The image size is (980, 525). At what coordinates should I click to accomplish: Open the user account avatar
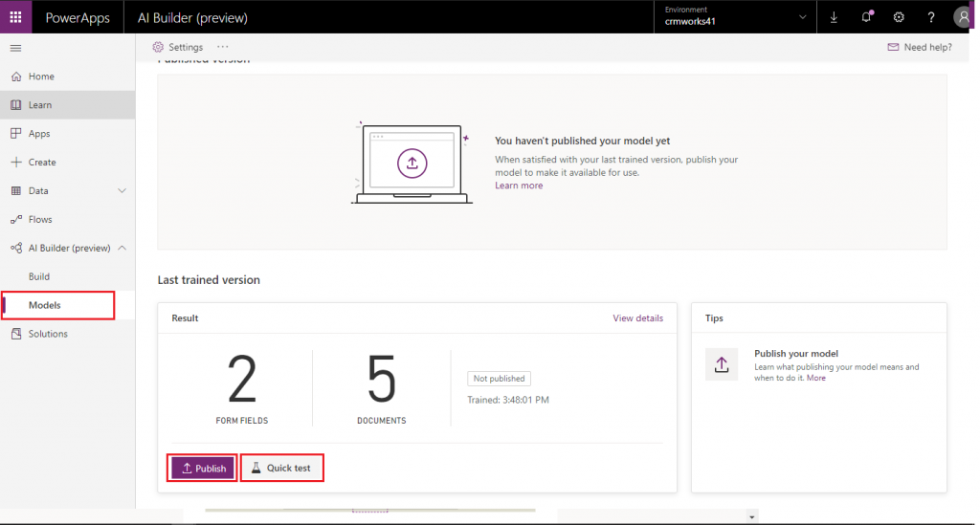pos(963,17)
